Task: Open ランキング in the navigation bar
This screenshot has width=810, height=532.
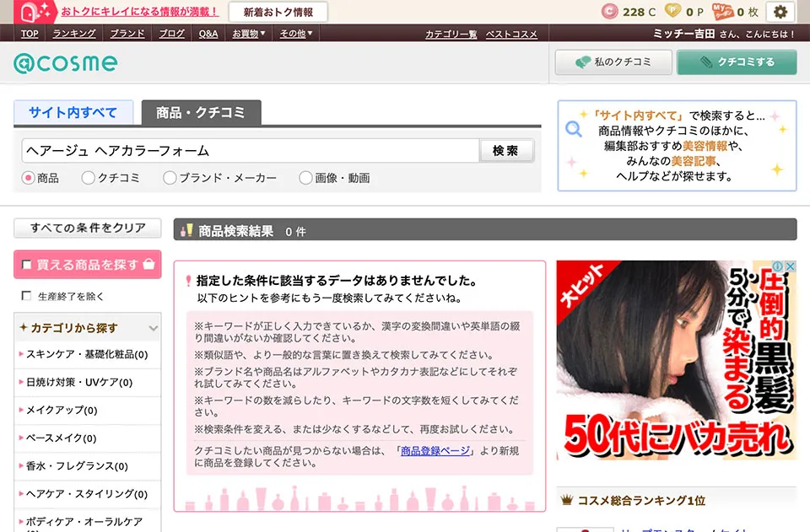Action: tap(73, 32)
